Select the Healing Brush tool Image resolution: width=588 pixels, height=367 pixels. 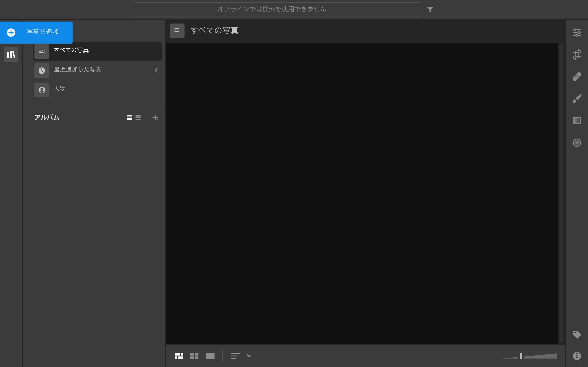click(x=577, y=77)
